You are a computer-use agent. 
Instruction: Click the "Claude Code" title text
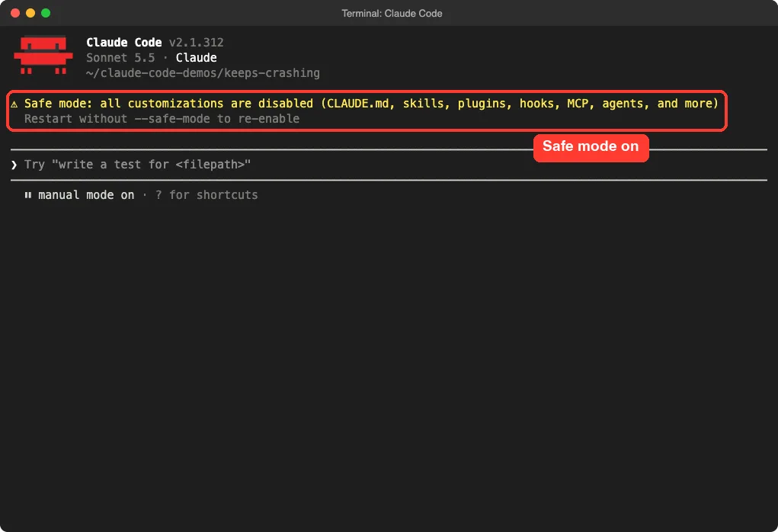(x=124, y=43)
